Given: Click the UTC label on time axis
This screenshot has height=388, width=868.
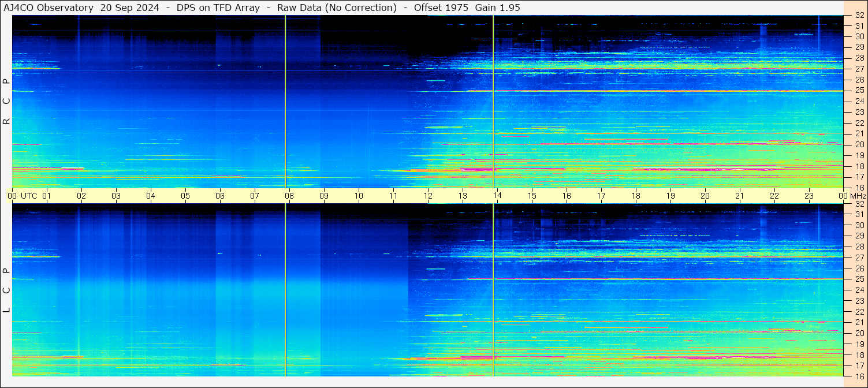Looking at the screenshot, I should pos(28,196).
